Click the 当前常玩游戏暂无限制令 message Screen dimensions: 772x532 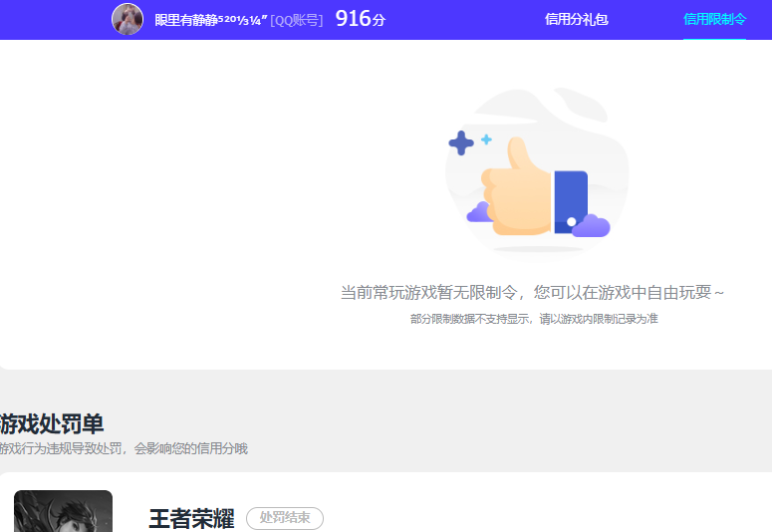click(x=532, y=293)
